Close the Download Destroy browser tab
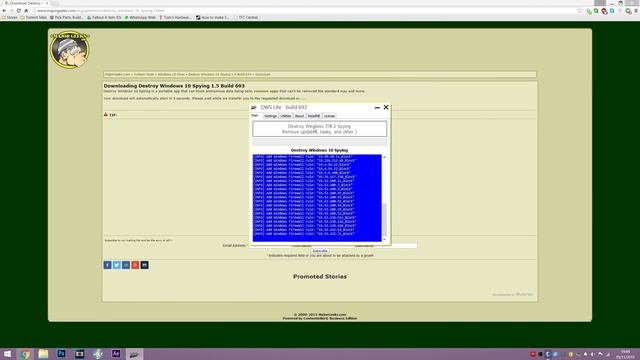Viewport: 640px width, 360px height. [47, 3]
